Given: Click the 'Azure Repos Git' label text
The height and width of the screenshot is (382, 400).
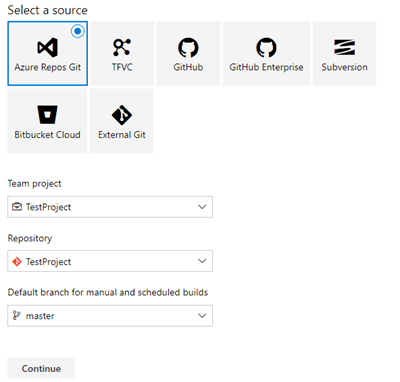Looking at the screenshot, I should [47, 67].
